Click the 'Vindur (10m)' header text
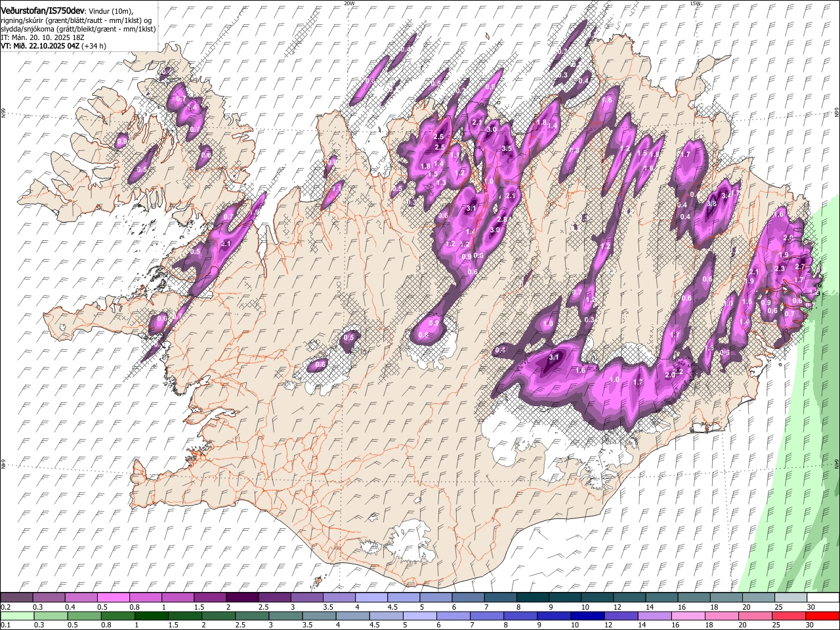The width and height of the screenshot is (840, 630). pyautogui.click(x=112, y=11)
